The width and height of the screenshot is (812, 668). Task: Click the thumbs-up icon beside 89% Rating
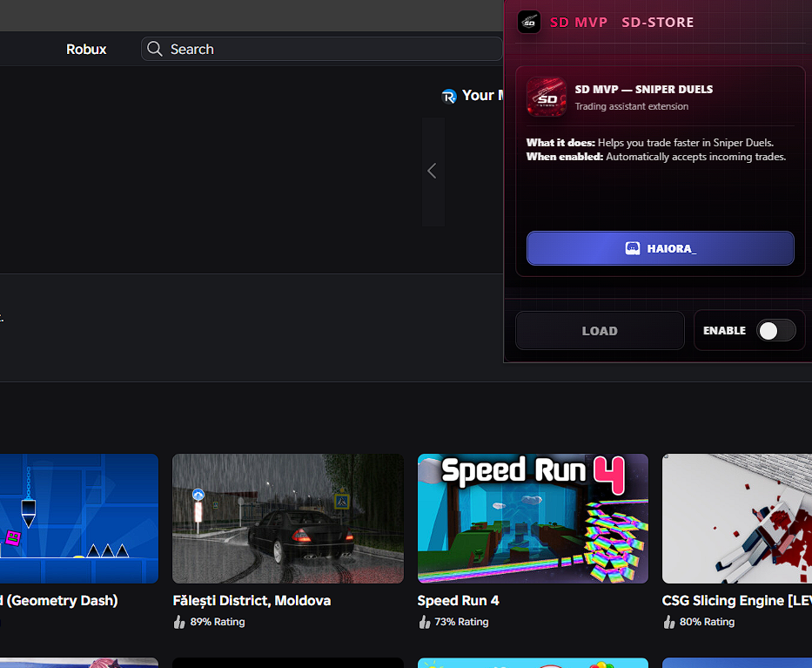tap(179, 622)
